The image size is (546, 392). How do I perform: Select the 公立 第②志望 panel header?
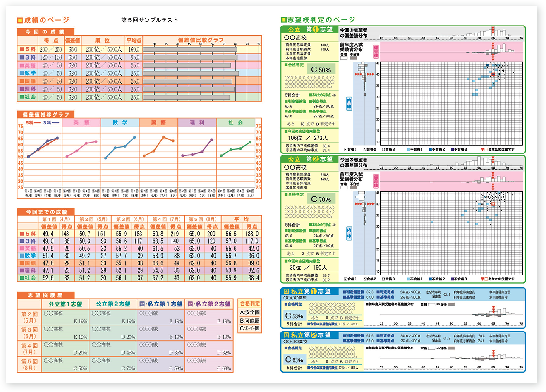(310, 159)
